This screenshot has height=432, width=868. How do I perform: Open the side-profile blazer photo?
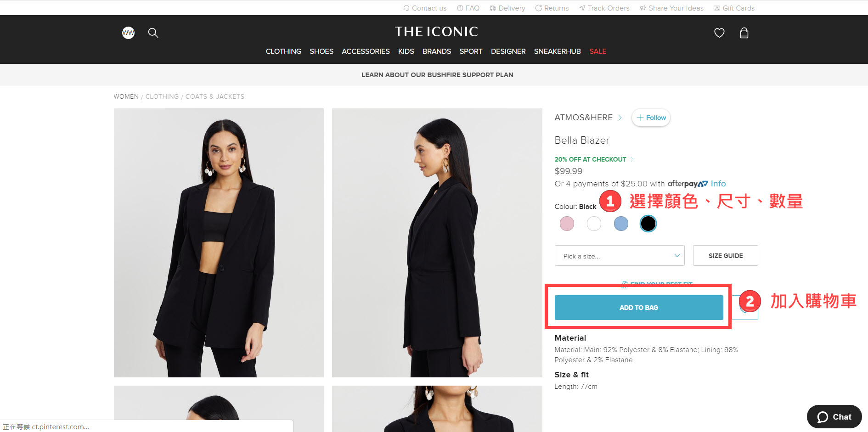(437, 242)
